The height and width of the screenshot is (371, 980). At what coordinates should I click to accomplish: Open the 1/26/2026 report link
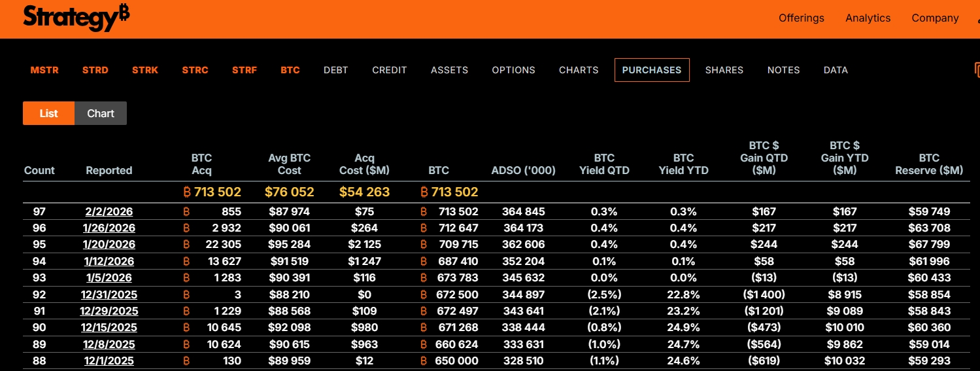109,228
